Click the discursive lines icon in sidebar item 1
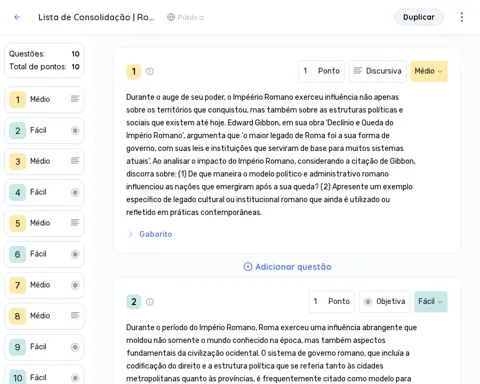This screenshot has width=480, height=384. point(75,99)
